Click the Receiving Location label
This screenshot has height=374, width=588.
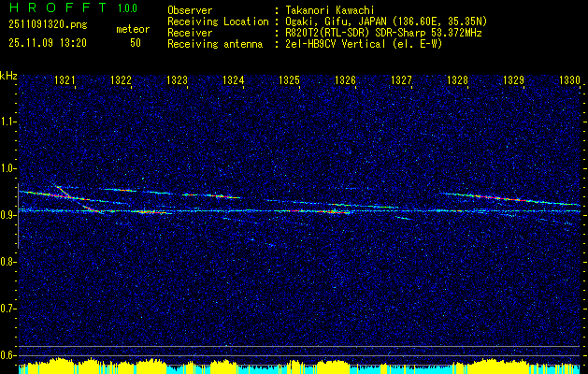click(x=218, y=22)
